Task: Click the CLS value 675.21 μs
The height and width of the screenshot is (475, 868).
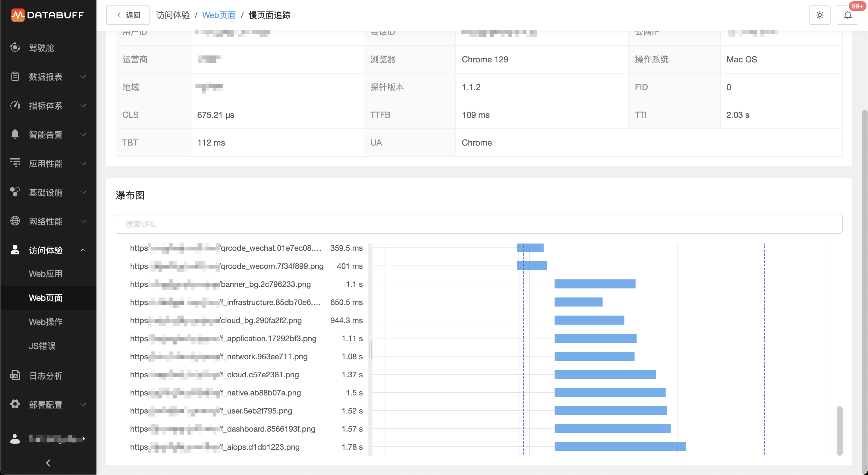Action: (x=215, y=115)
